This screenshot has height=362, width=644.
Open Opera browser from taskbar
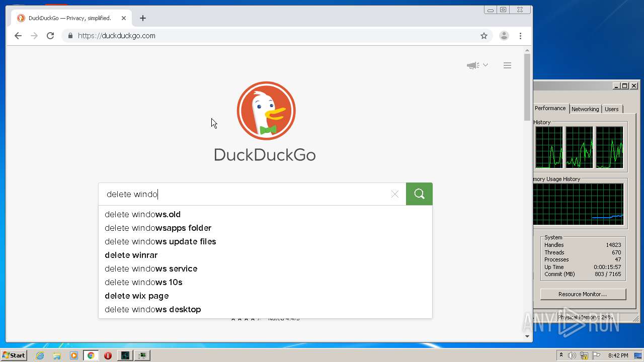pos(108,355)
